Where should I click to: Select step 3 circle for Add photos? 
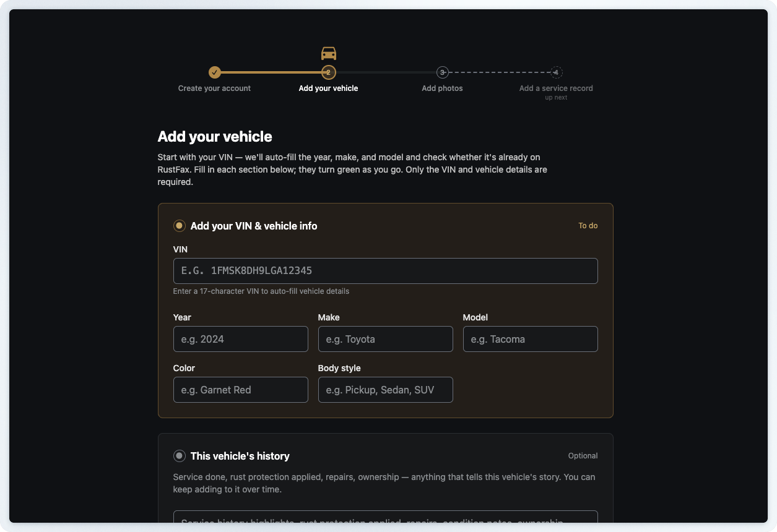(x=442, y=72)
